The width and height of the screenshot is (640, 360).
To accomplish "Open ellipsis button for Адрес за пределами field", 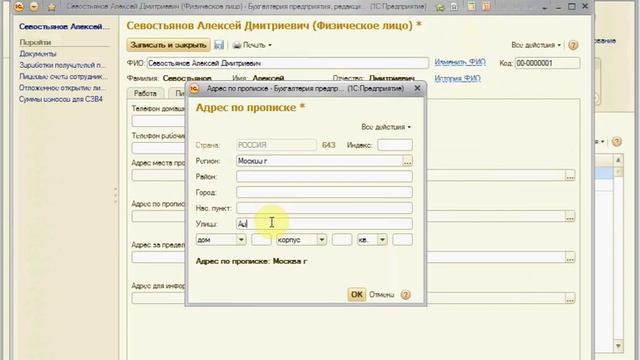I will [x=570, y=257].
